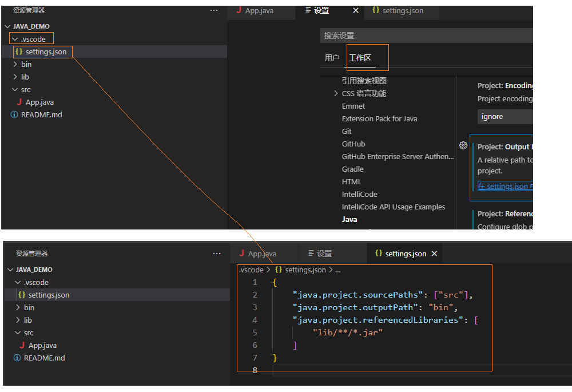This screenshot has height=392, width=572.
Task: Click the list icon on the 设置 tab
Action: [x=307, y=10]
